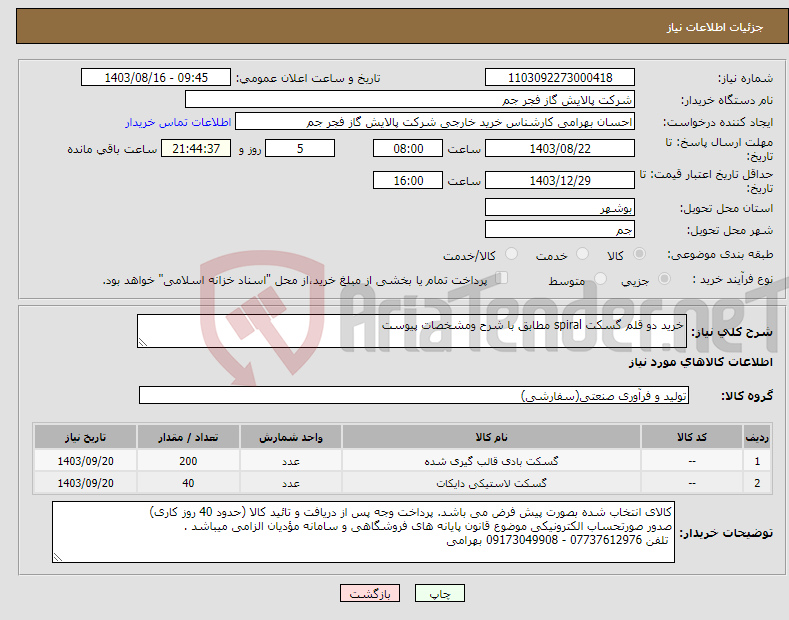This screenshot has width=789, height=620.
Task: Click the remaining time field 21:44:37
Action: [x=196, y=148]
